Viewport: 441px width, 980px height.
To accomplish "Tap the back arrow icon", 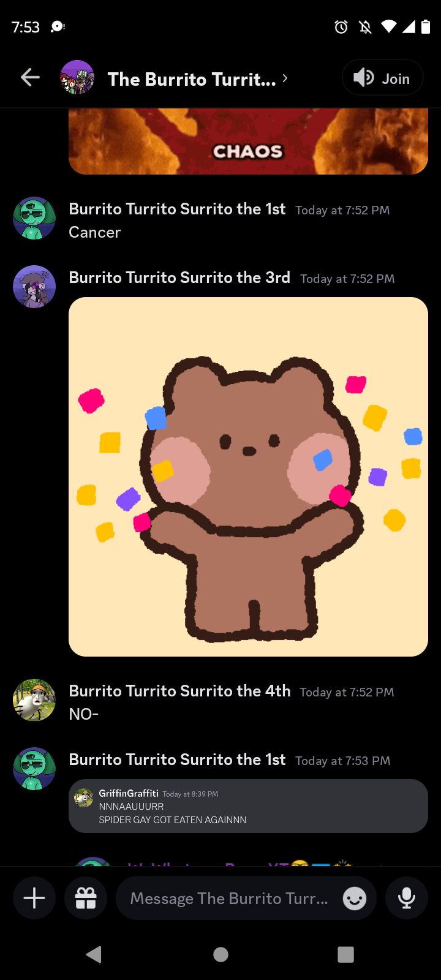I will (30, 78).
